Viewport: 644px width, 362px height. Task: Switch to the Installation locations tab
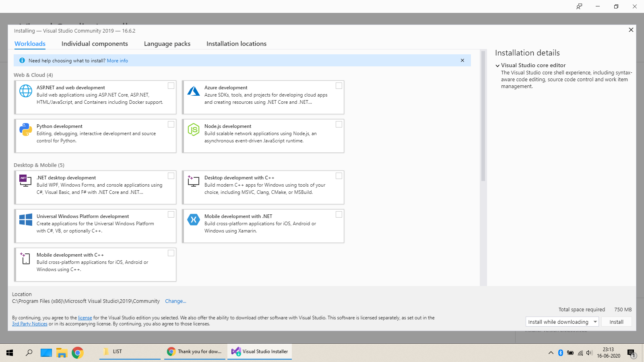[x=236, y=43]
